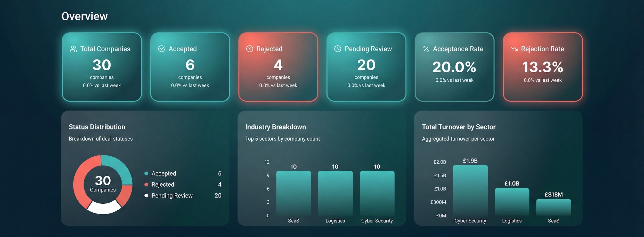Expand the Industry Breakdown panel
644x237 pixels.
coord(275,127)
